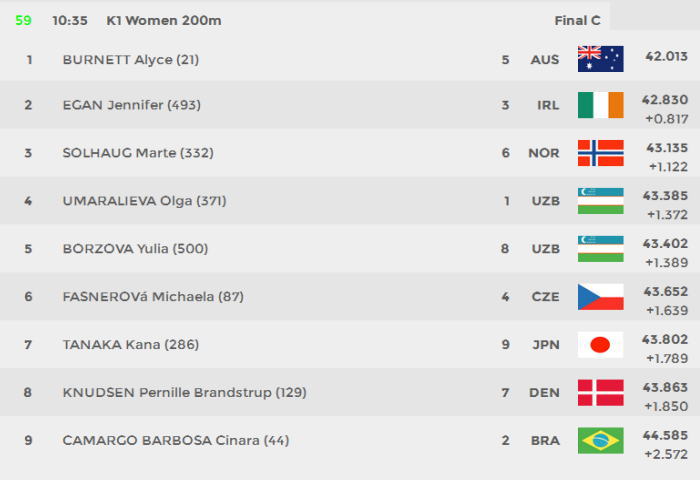700x480 pixels.
Task: Click the K1 Women 200m race title
Action: [164, 21]
